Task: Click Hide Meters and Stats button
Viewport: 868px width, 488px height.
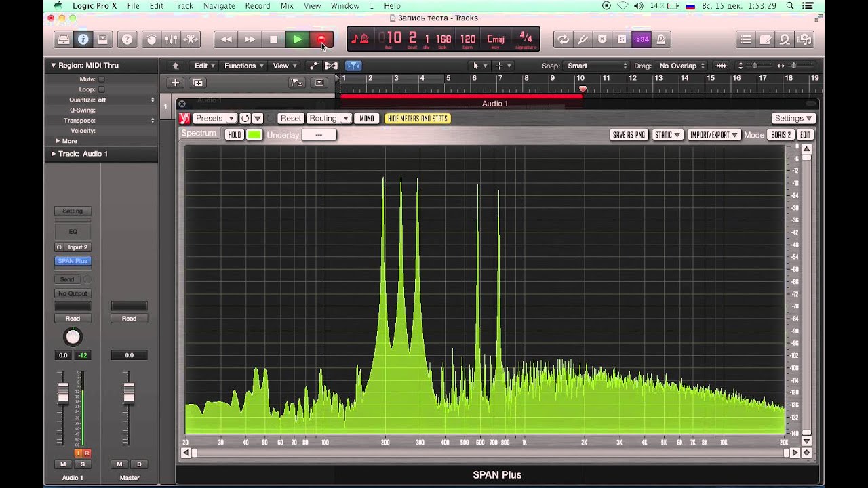Action: [x=418, y=119]
